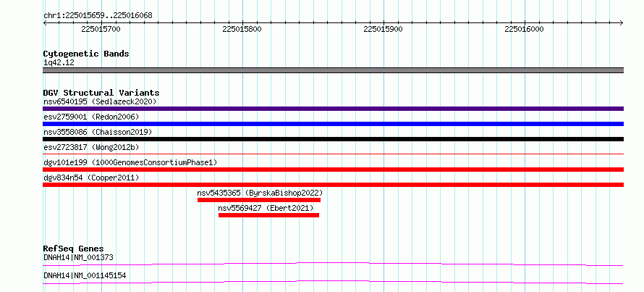Select the red dgv834n54 variant bar
Viewport: 644px width, 292px height.
pos(333,185)
